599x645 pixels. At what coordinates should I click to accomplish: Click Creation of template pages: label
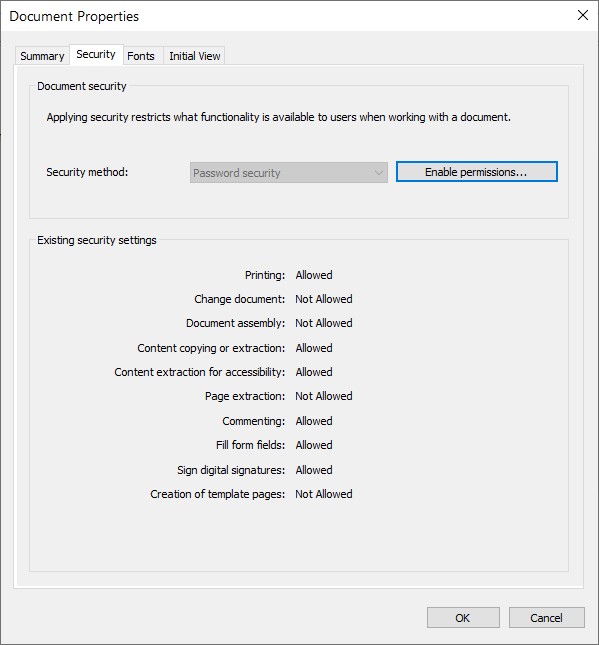tap(217, 494)
